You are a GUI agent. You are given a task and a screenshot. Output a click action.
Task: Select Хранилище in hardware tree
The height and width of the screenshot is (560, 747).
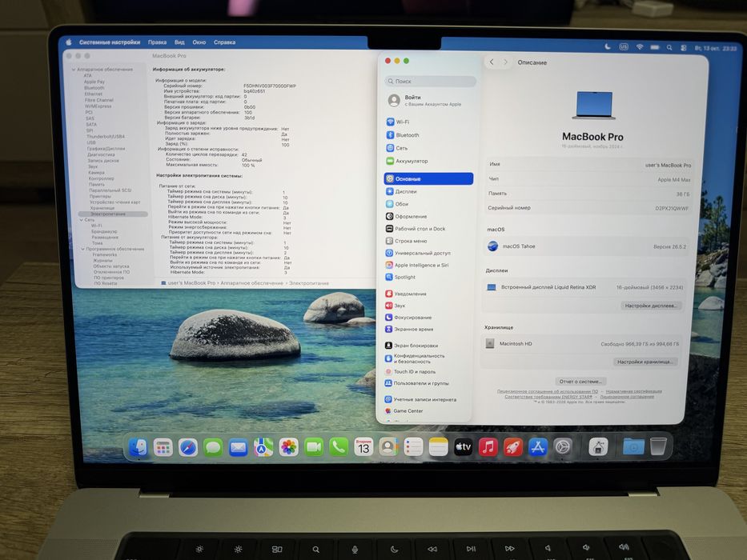[x=102, y=208]
